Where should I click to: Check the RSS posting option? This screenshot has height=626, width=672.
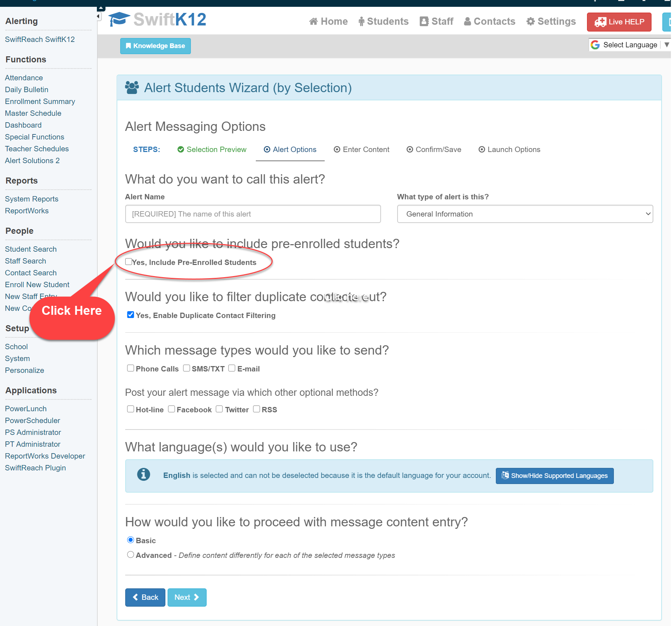click(257, 409)
